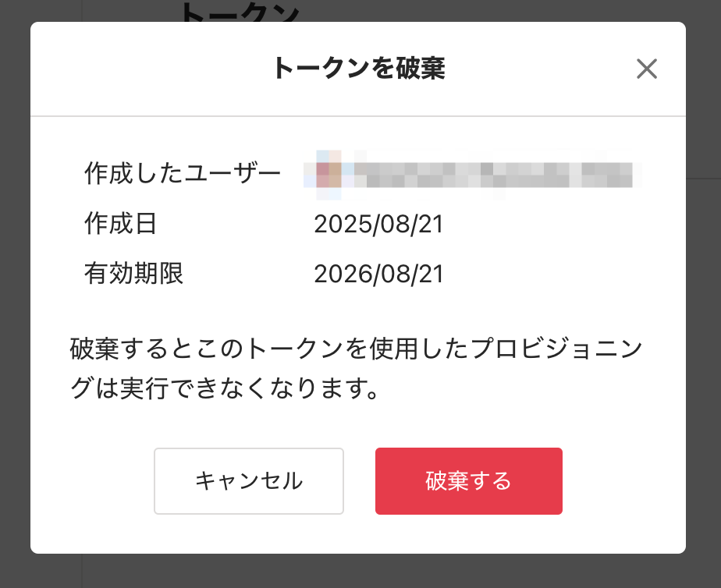This screenshot has width=721, height=588.
Task: Click the dimmed backdrop above the X icon
Action: click(x=646, y=10)
